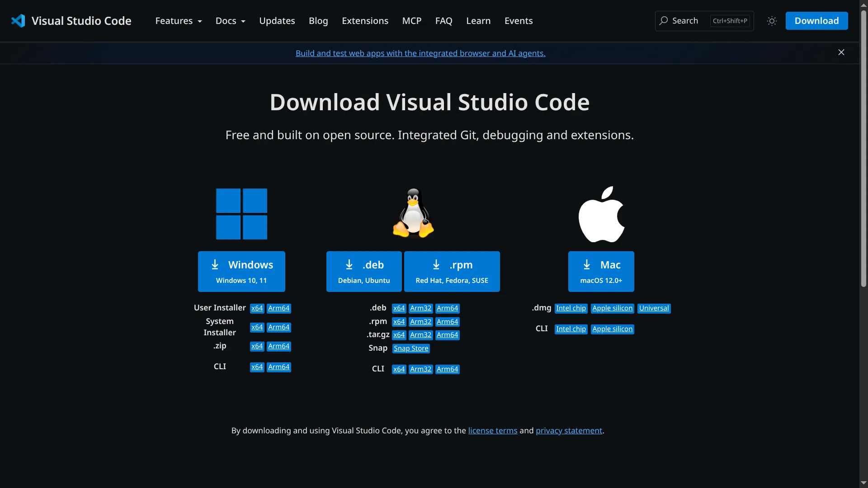Download the .tar.gz Arm32 archive

pos(421,335)
